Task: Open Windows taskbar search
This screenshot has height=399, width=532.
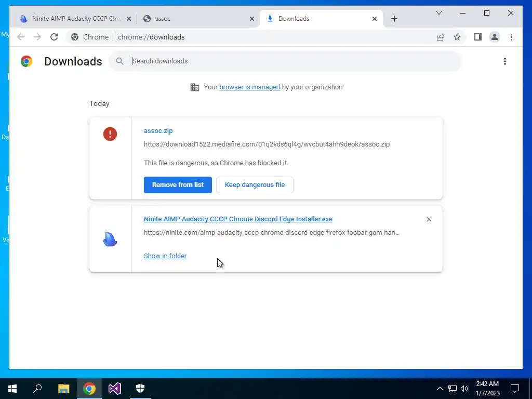Action: pyautogui.click(x=37, y=389)
